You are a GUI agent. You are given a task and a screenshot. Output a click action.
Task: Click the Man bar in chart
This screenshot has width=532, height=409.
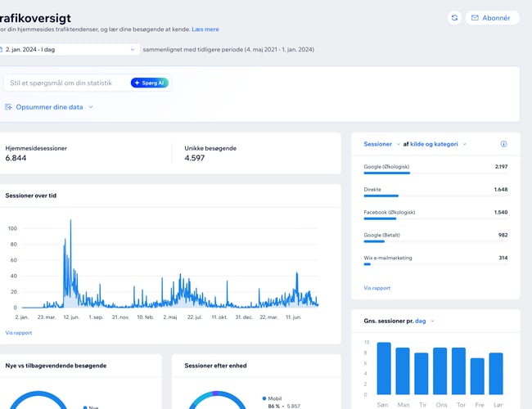(x=403, y=371)
